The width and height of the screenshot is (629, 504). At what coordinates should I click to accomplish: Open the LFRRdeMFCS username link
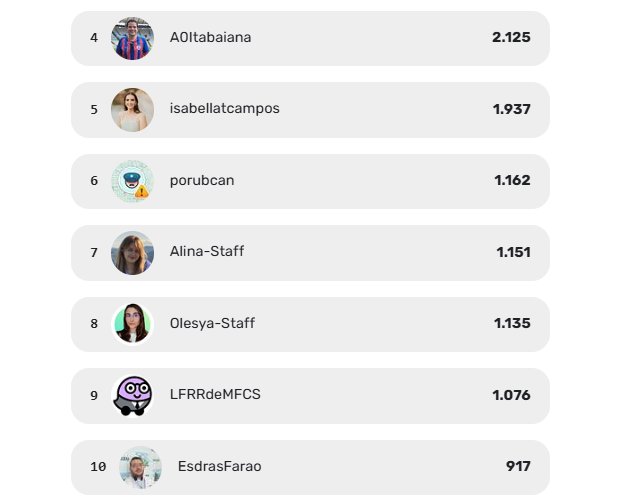click(215, 394)
